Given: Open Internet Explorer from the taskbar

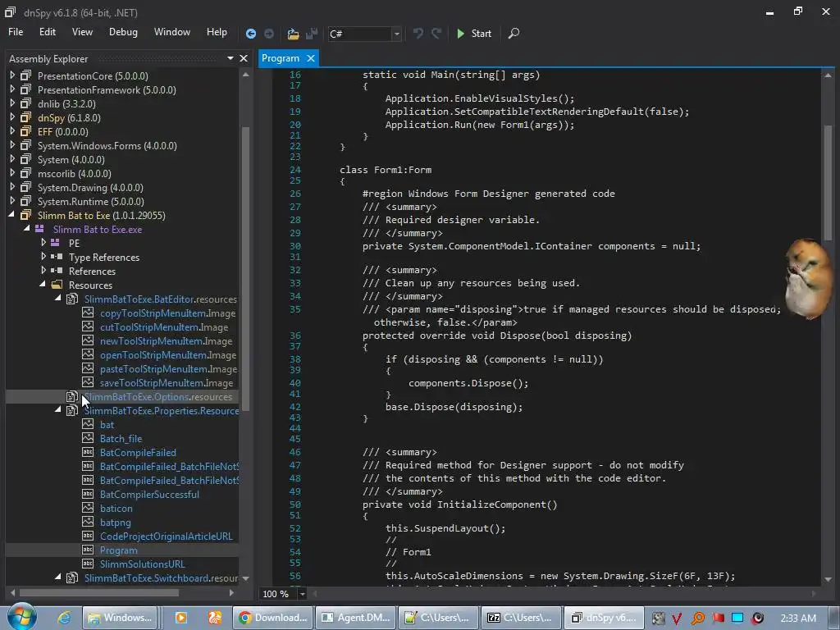Looking at the screenshot, I should (x=64, y=618).
